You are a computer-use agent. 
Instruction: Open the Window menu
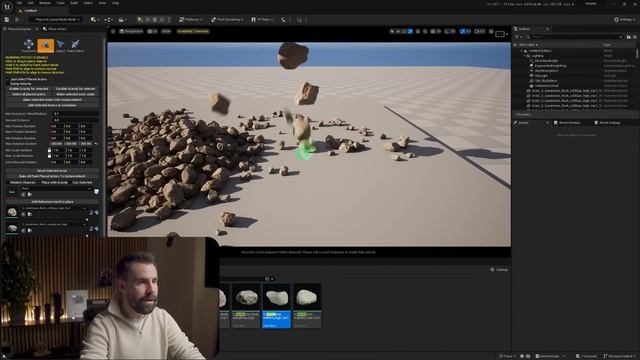point(45,3)
